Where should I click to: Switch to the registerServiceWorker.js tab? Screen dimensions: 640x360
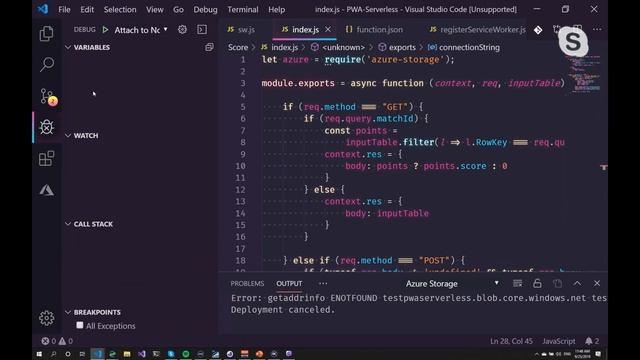tap(482, 29)
